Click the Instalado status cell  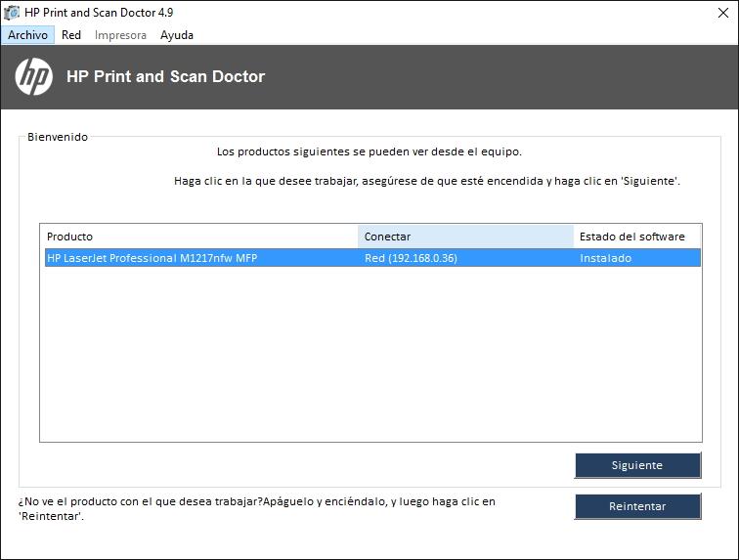pos(606,258)
